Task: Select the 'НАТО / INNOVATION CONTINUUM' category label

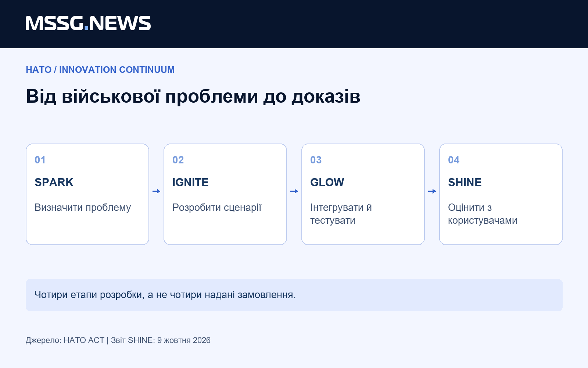Action: click(x=100, y=70)
